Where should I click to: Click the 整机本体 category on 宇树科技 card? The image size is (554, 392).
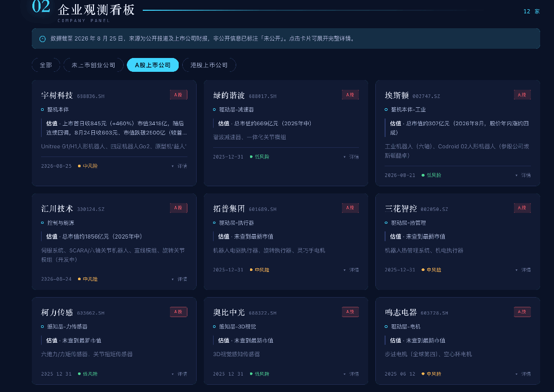click(58, 109)
